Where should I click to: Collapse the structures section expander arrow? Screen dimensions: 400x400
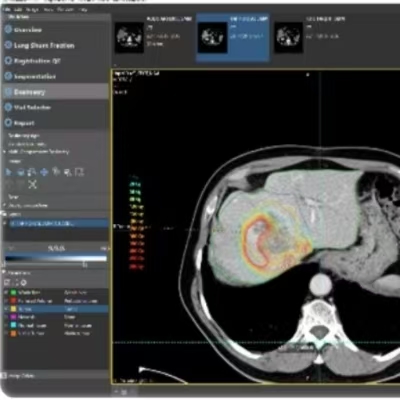4,273
